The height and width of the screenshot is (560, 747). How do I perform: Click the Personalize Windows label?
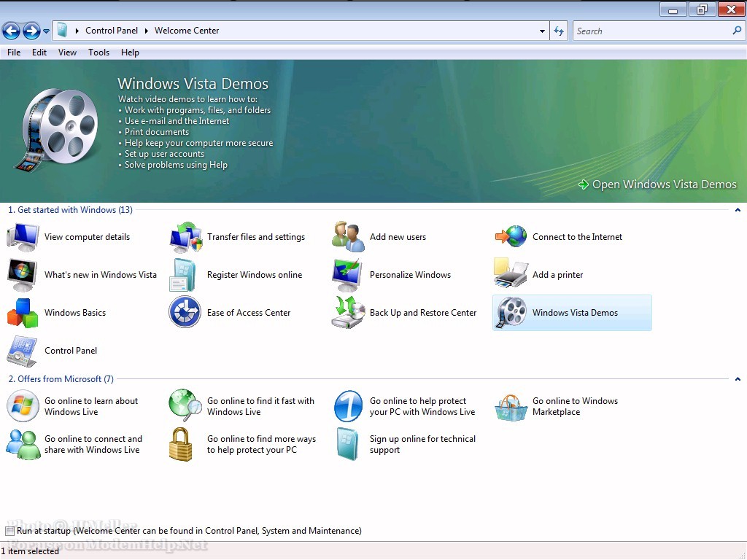pos(410,275)
